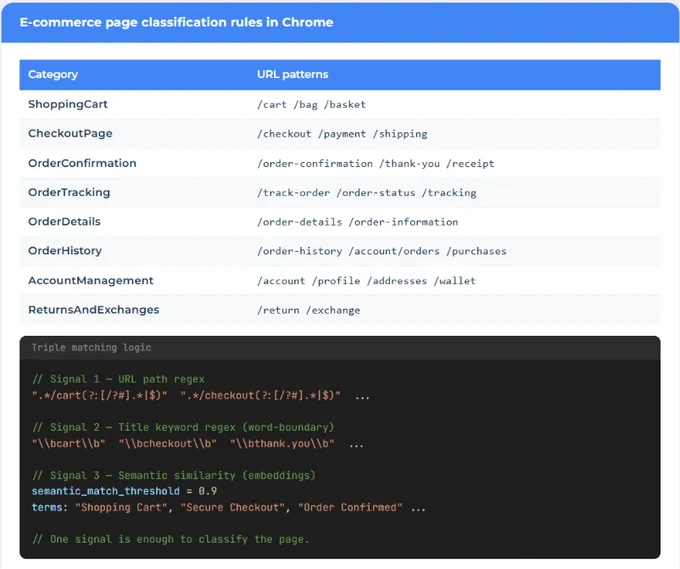Image resolution: width=680 pixels, height=569 pixels.
Task: Click the cart and checkout URL regex line
Action: coord(201,396)
